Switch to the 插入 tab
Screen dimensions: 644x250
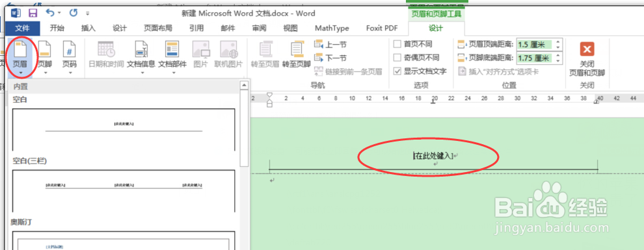[x=88, y=28]
